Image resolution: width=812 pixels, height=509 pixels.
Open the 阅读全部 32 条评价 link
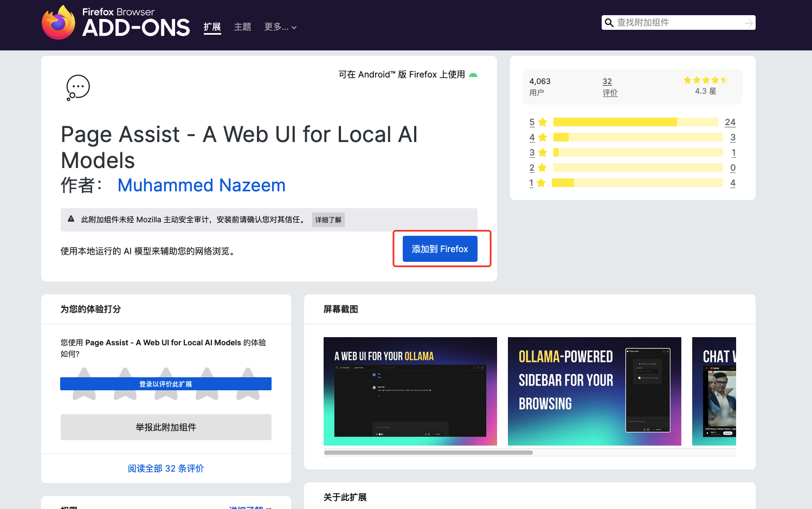pos(166,468)
